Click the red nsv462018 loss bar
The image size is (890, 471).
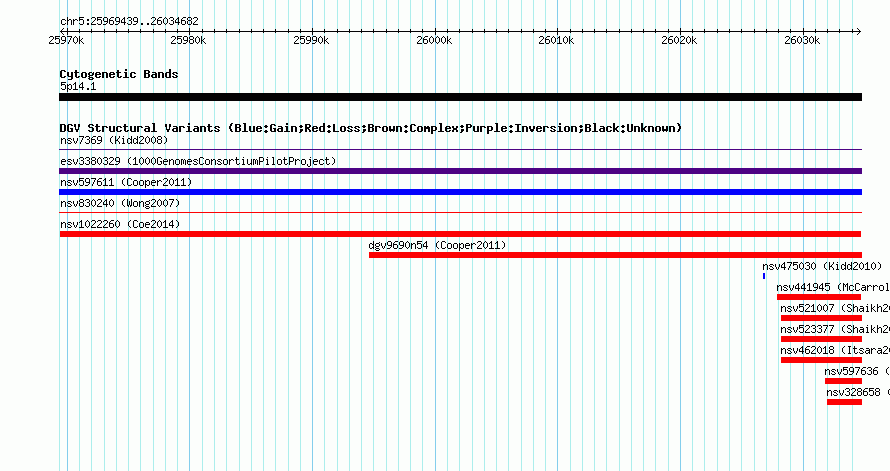coord(821,360)
